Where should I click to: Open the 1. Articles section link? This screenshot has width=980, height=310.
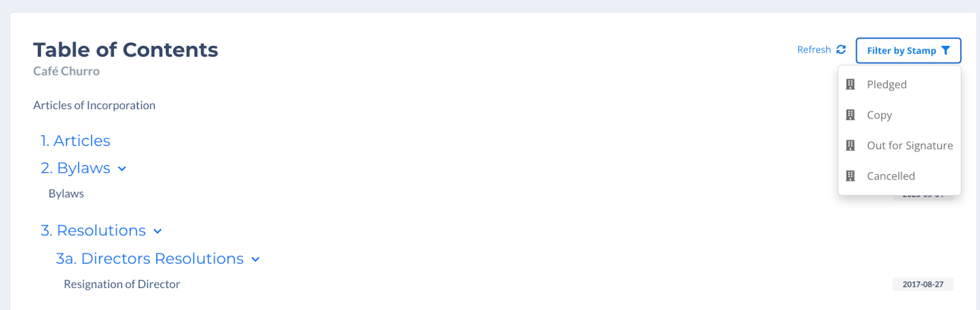click(x=75, y=141)
